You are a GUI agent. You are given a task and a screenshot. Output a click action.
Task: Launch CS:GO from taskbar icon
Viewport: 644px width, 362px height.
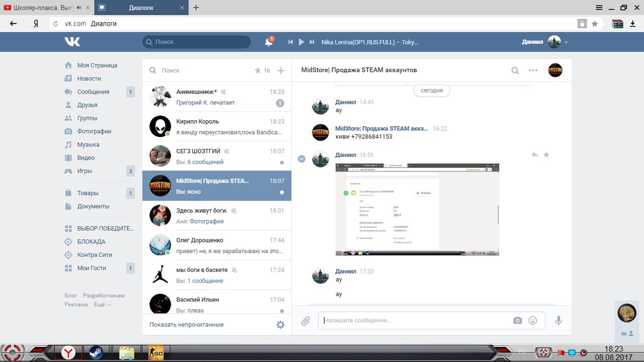click(x=156, y=352)
